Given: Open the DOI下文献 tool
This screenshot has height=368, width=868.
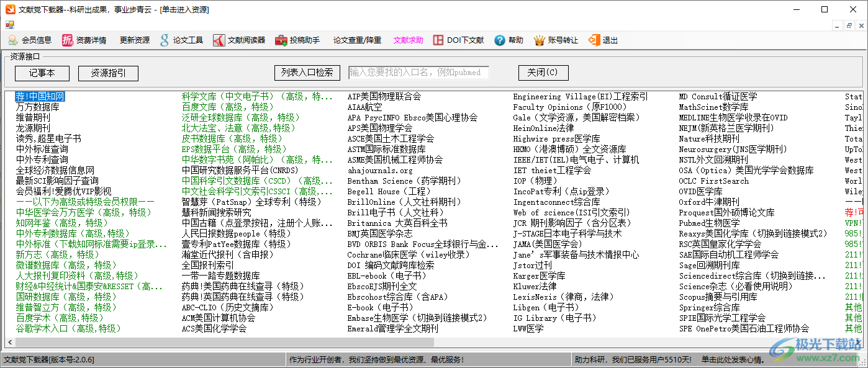Looking at the screenshot, I should [x=458, y=40].
